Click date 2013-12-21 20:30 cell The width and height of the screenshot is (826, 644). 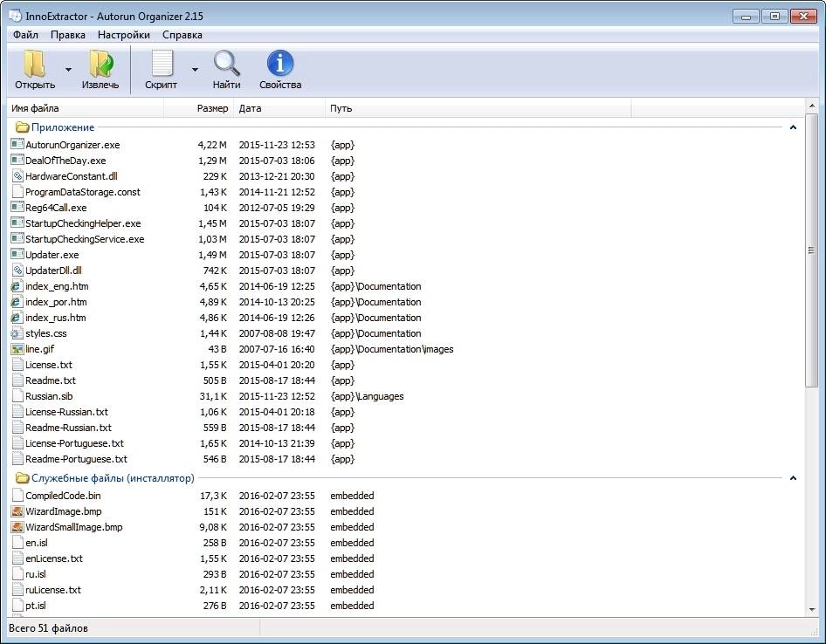click(277, 176)
